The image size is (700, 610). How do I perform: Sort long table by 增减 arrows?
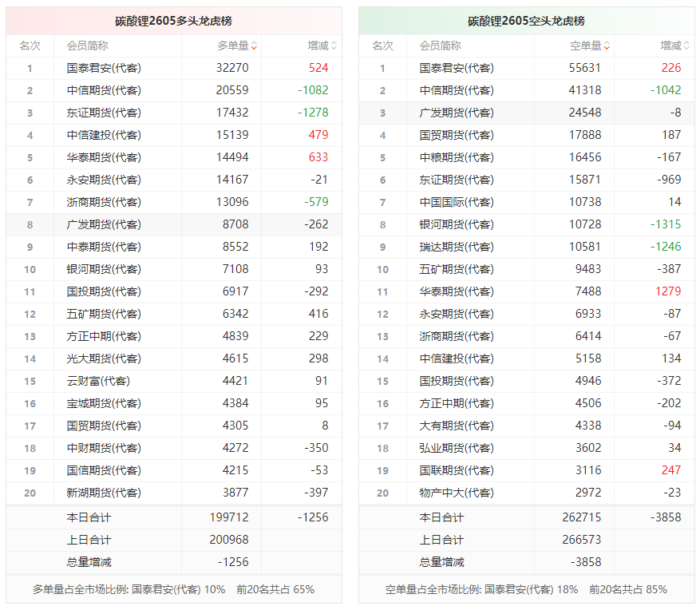tap(334, 46)
